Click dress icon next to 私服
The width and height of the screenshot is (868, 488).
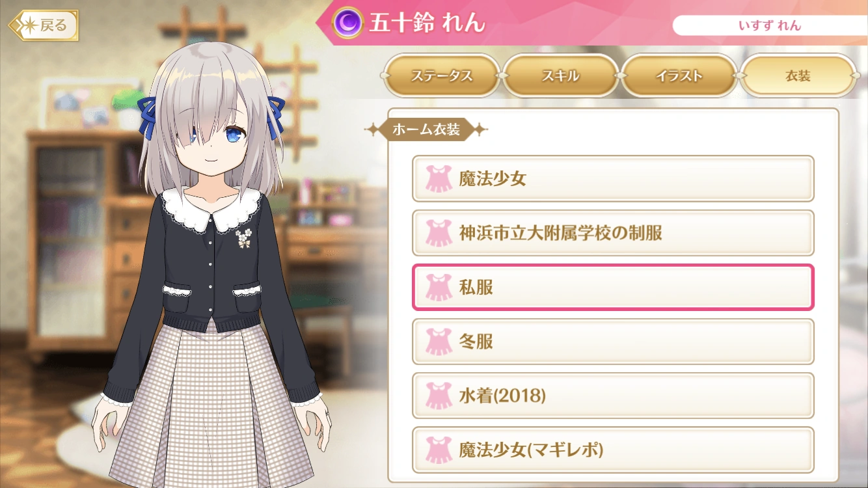point(439,287)
